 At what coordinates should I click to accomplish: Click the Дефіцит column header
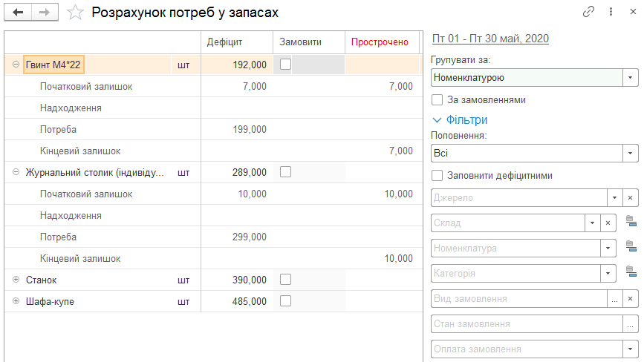pos(237,42)
